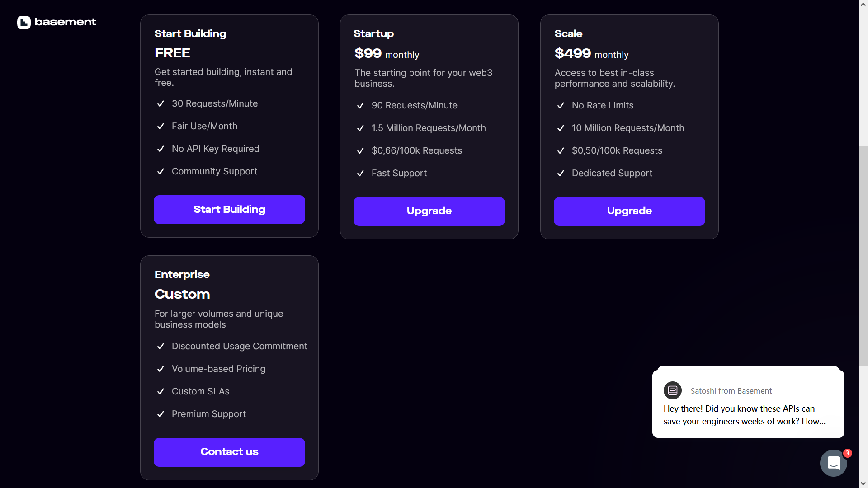Click the vertical scrollbar thumb
Viewport: 868px width, 488px height.
click(863, 255)
